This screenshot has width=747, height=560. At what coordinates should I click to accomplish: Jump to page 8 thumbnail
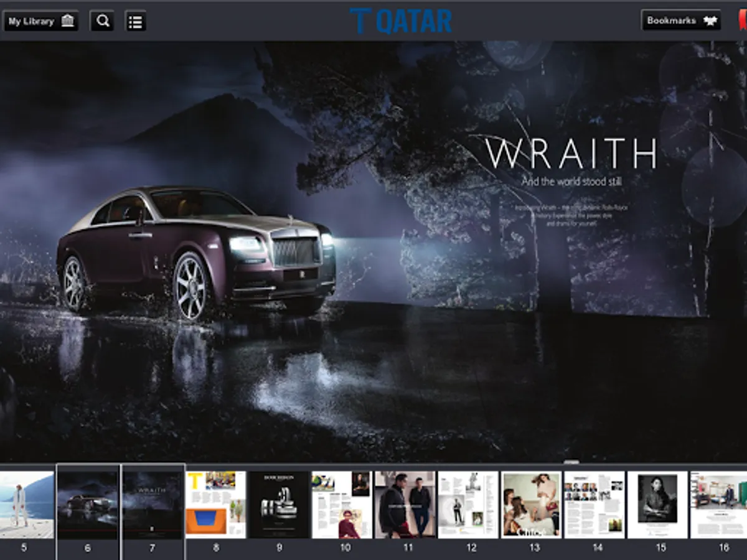point(216,505)
